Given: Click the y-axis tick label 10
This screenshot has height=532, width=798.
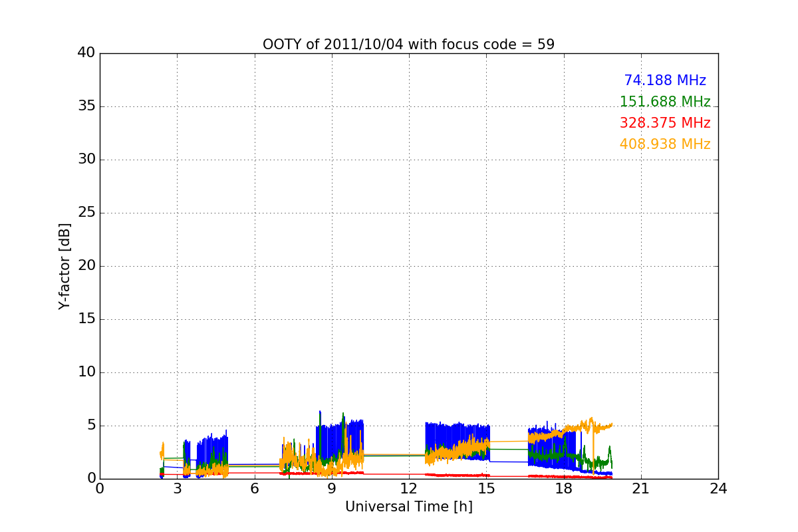Looking at the screenshot, I should coord(86,372).
